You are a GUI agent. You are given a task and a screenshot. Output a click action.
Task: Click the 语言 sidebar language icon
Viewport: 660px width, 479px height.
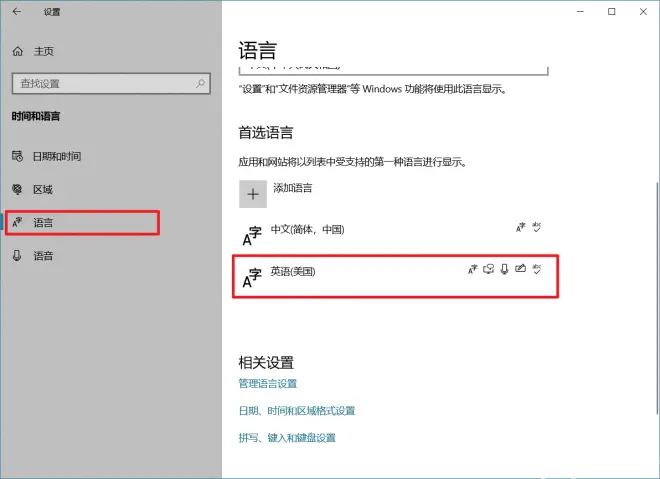(x=17, y=222)
